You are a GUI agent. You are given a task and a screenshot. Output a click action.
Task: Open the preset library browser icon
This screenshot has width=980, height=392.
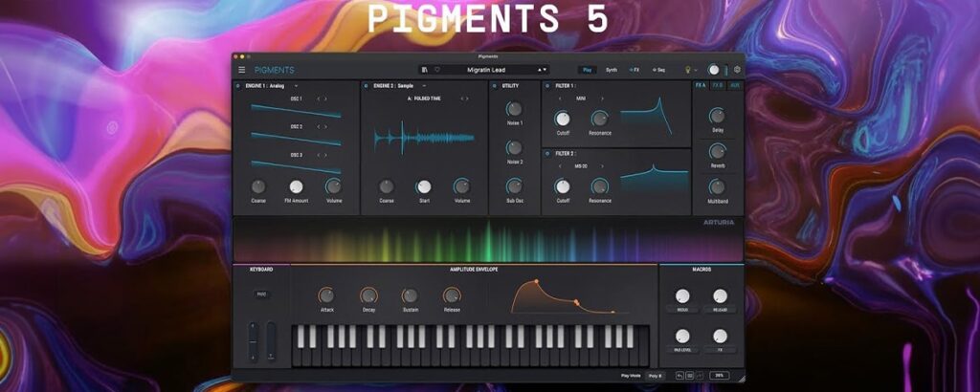click(x=425, y=70)
